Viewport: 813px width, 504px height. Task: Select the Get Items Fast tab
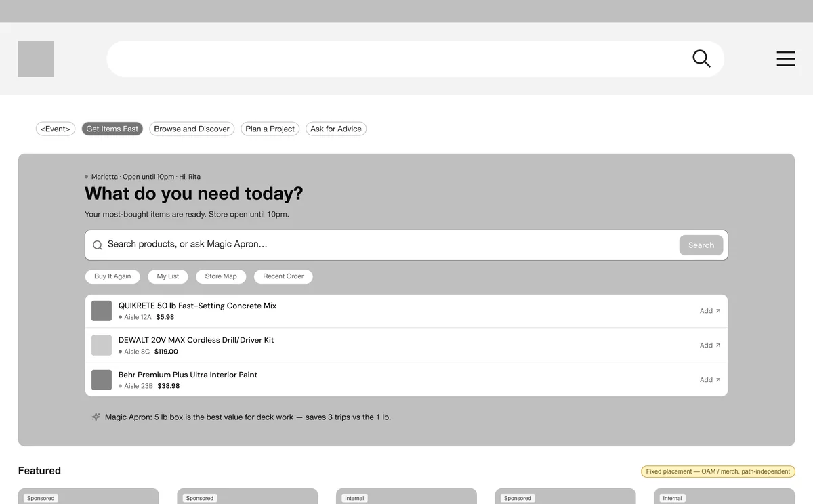[112, 129]
